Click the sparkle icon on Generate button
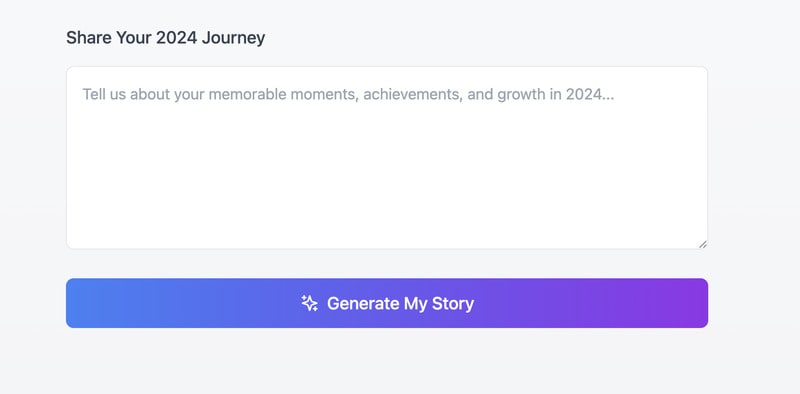 309,303
